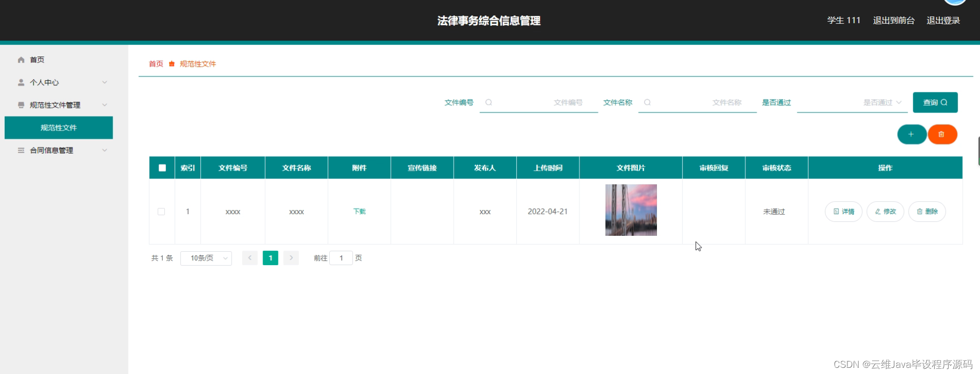Click search icon in 文件名称 field
This screenshot has width=980, height=374.
pos(647,102)
